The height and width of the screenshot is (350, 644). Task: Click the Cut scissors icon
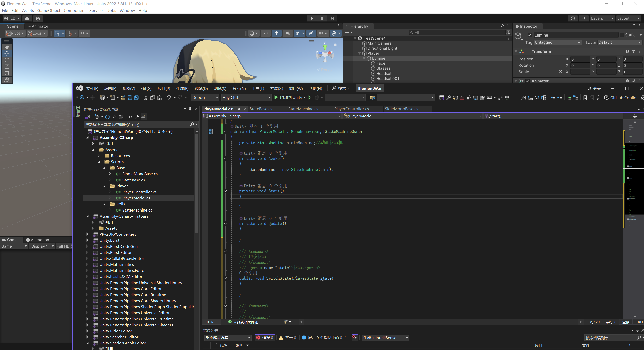pos(146,98)
